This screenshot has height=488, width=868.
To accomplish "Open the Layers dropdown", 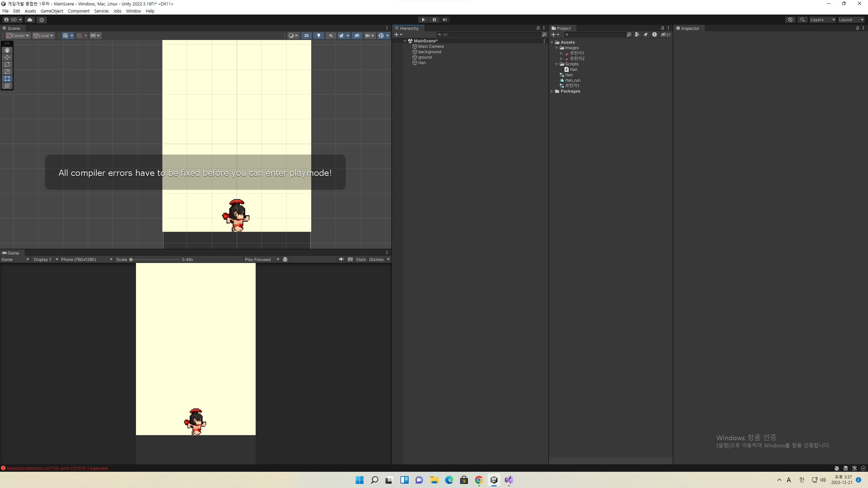I will tap(823, 20).
